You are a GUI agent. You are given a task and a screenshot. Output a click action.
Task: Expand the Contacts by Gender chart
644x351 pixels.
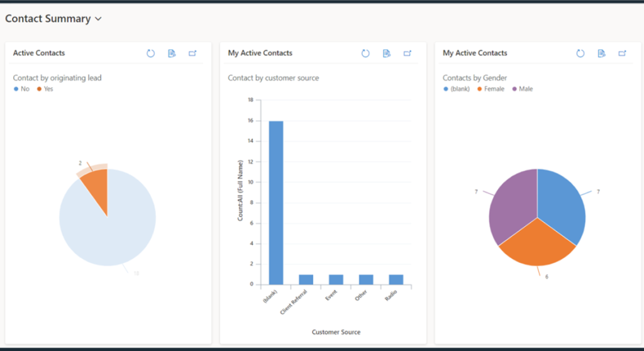tap(623, 53)
